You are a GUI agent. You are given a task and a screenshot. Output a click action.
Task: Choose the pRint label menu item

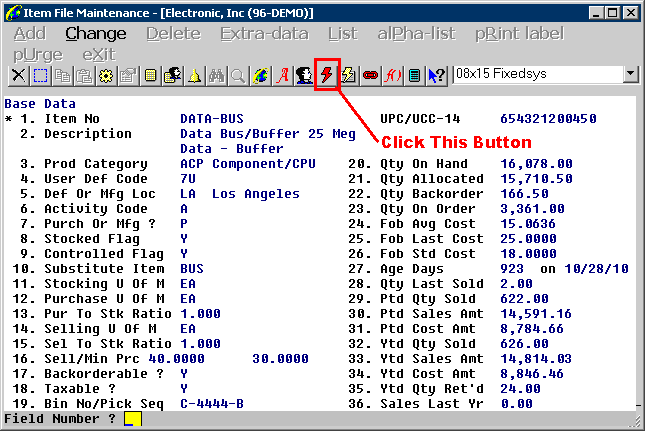(x=520, y=33)
